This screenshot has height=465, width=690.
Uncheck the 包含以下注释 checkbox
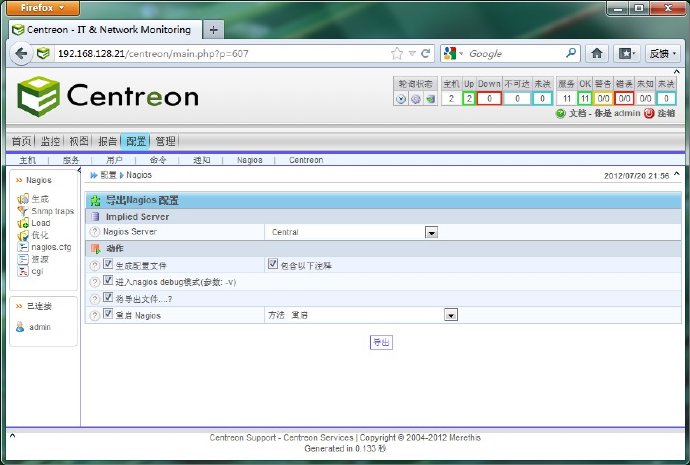pos(273,264)
